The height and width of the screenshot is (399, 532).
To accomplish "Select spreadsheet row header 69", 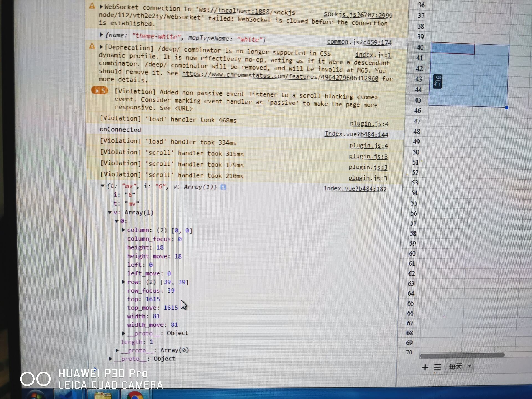I will pos(409,343).
